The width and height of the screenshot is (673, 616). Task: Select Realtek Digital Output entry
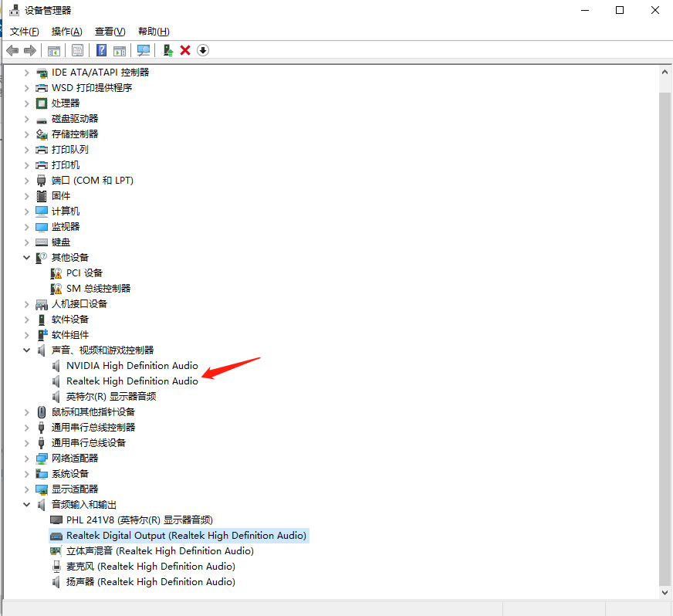(x=186, y=536)
